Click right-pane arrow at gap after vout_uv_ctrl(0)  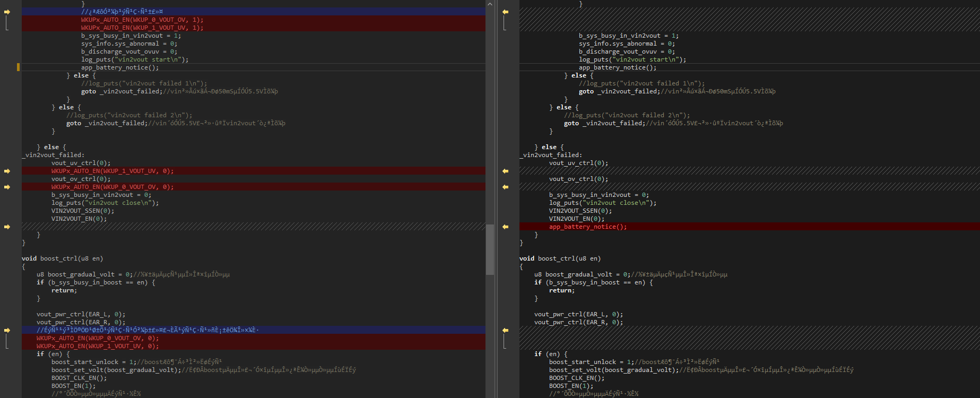pos(505,171)
